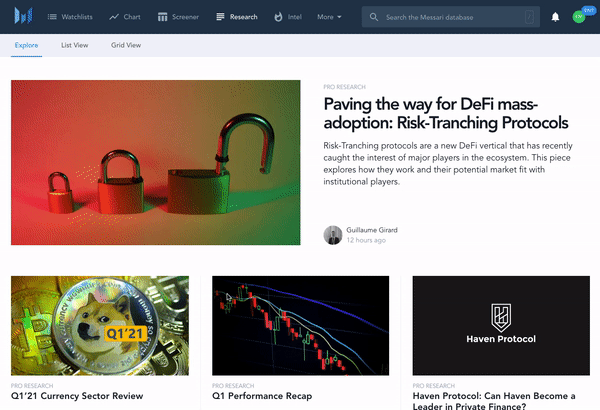600x410 pixels.
Task: Click the Screener table icon
Action: pyautogui.click(x=163, y=17)
